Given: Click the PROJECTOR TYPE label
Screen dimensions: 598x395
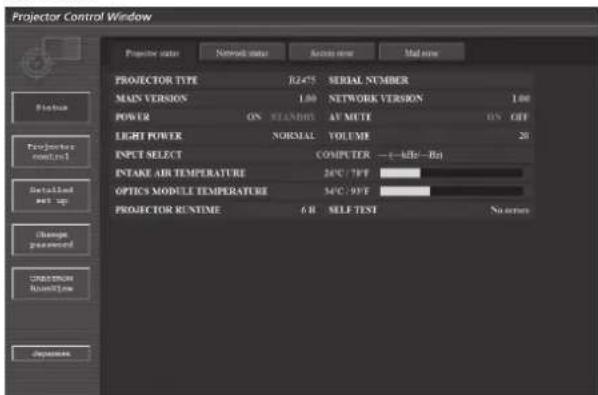Looking at the screenshot, I should click(156, 80).
